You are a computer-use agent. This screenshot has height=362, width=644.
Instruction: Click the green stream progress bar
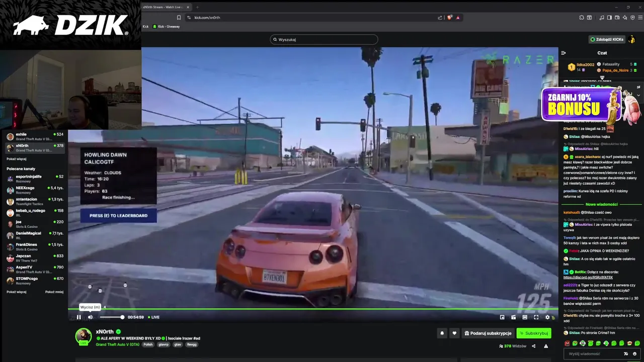313,308
